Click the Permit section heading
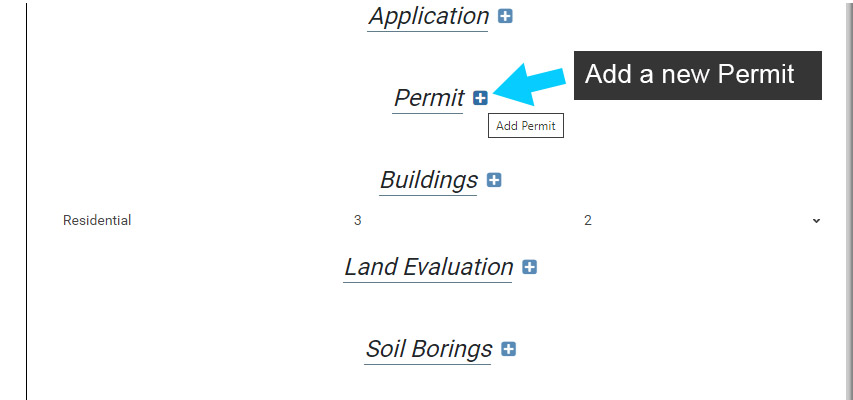 coord(429,98)
